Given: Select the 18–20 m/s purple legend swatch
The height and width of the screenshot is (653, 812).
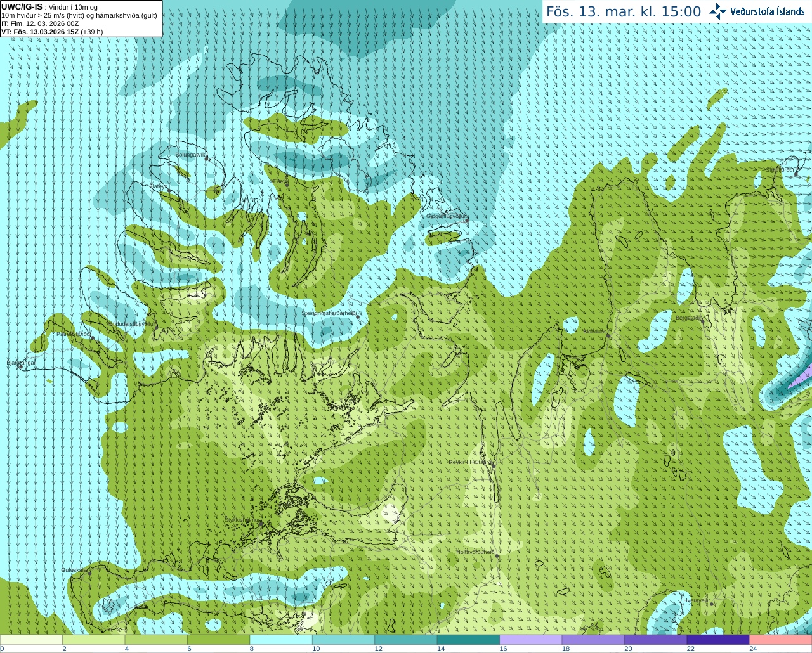Looking at the screenshot, I should coord(593,640).
